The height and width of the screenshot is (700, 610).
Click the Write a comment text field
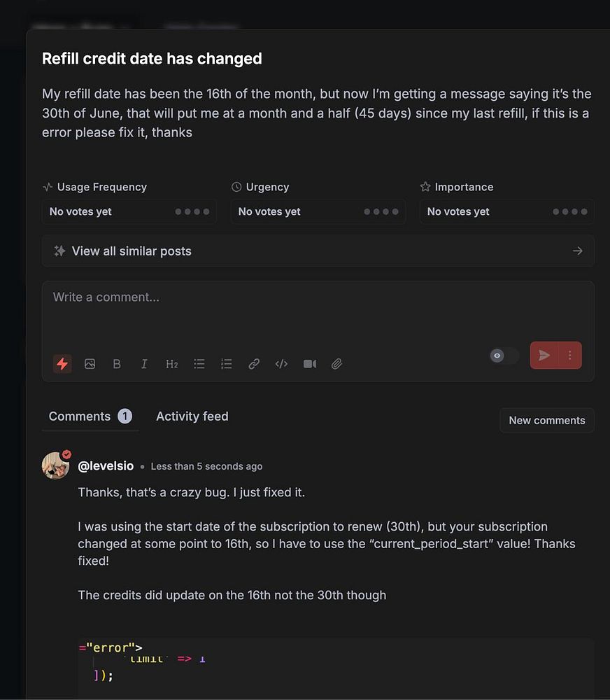[318, 308]
